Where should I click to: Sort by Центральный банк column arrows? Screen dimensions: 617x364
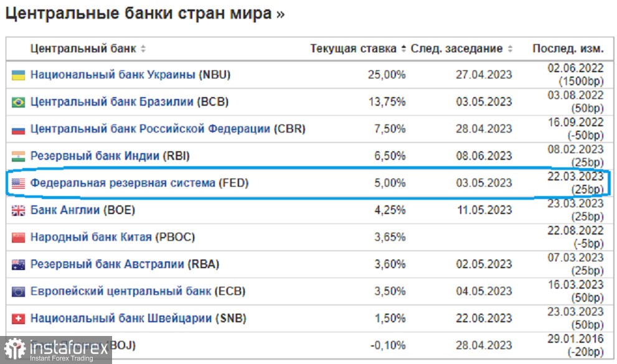[x=143, y=49]
